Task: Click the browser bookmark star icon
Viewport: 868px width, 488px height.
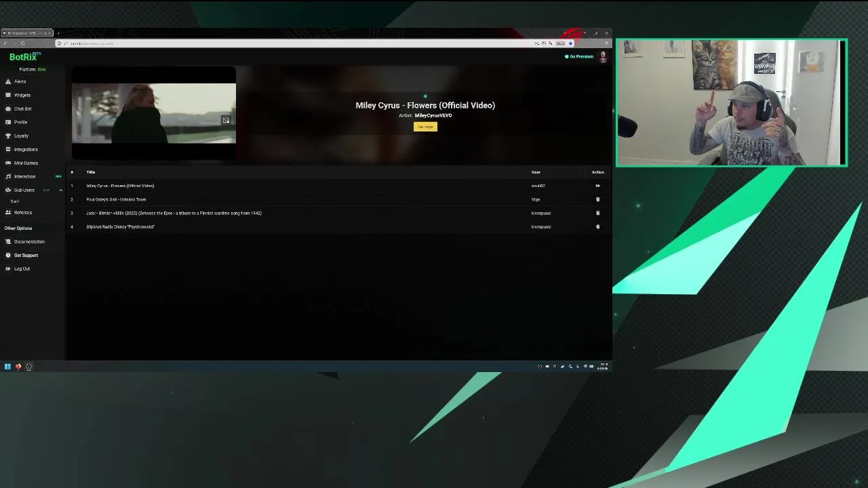Action: point(570,43)
